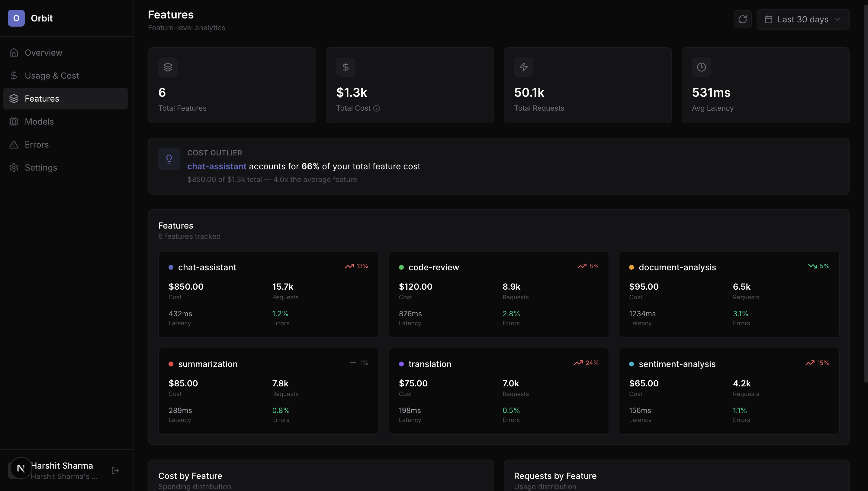
Task: Click the chevron on the date range selector
Action: click(838, 19)
